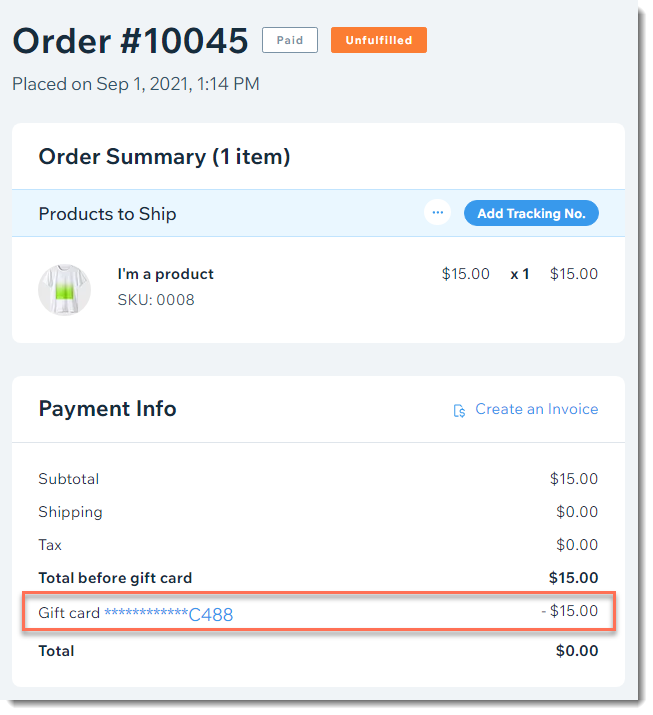Open the three-dots more actions menu
This screenshot has height=715, width=653.
pos(437,212)
